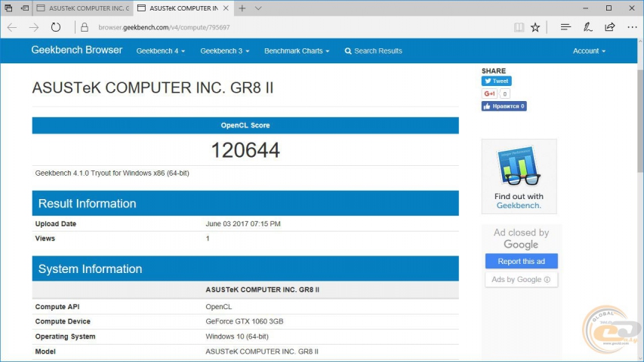
Task: Click the Tabs you've set aside icon
Action: pos(8,8)
